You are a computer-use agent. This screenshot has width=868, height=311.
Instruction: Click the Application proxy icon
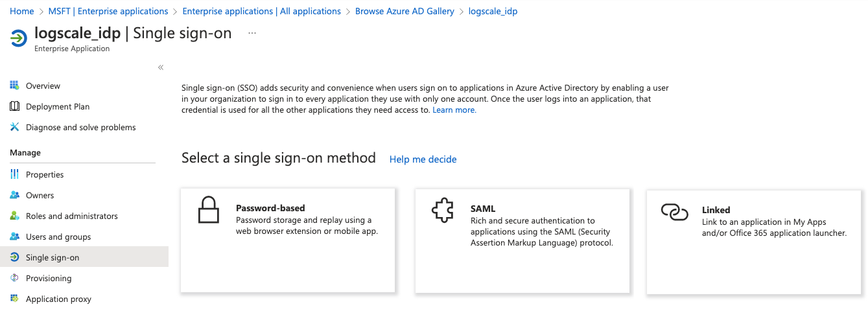click(14, 299)
